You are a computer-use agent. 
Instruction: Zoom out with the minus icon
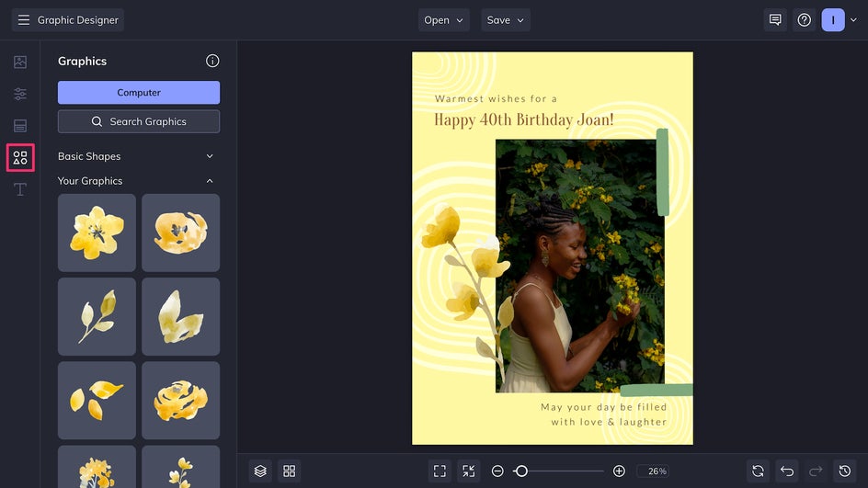[x=497, y=471]
